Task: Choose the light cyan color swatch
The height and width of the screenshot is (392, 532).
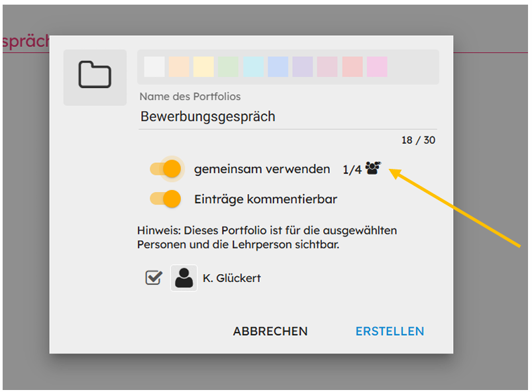Action: click(x=253, y=67)
